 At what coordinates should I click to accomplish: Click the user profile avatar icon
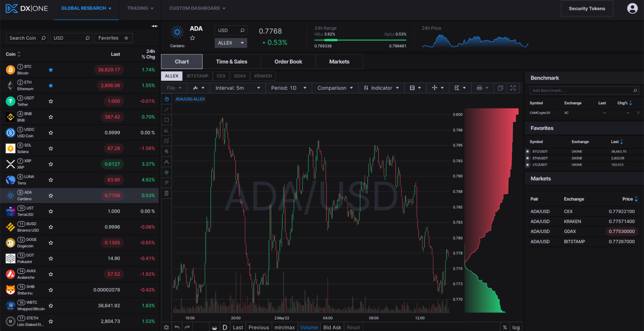point(632,8)
